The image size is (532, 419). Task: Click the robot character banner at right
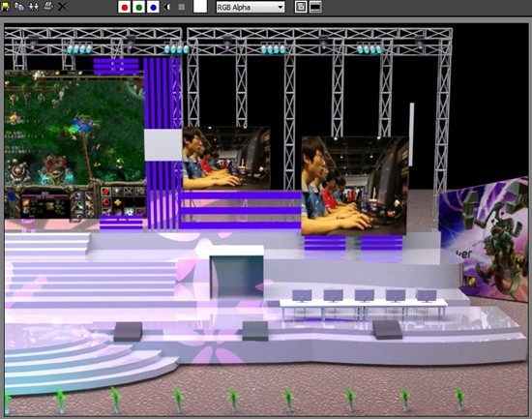coord(484,239)
